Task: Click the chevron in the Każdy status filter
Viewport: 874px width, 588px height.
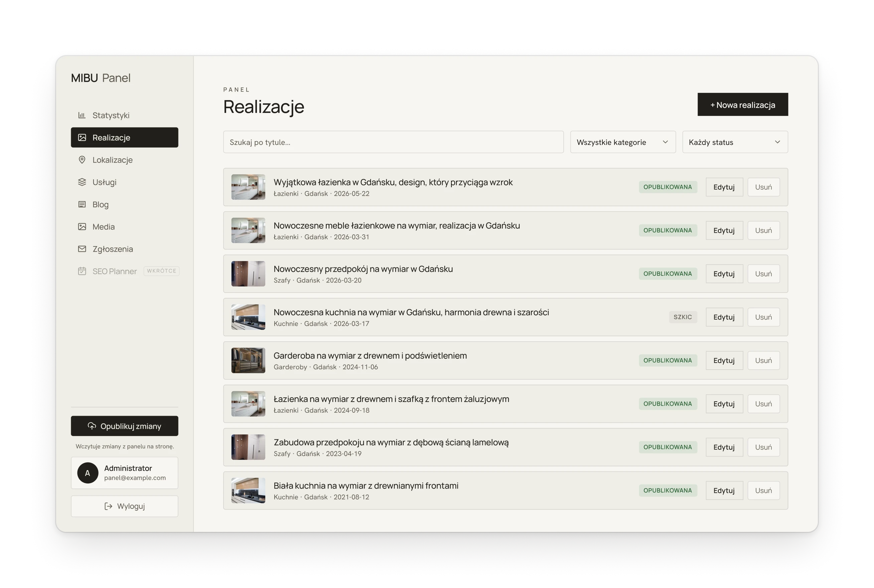Action: coord(777,142)
